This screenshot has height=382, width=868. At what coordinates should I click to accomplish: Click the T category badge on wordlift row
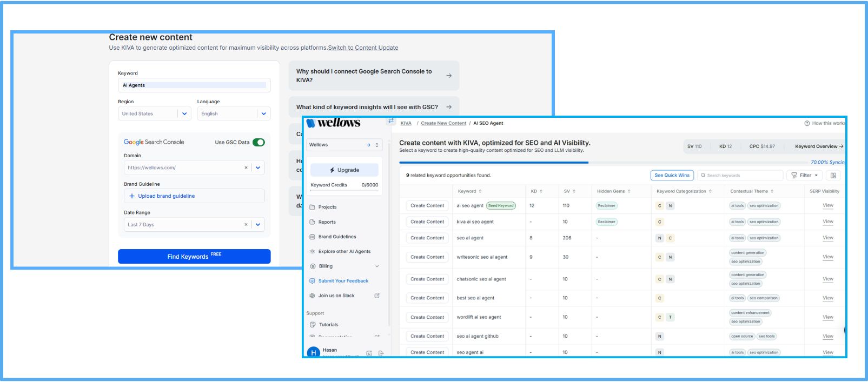[x=670, y=317]
